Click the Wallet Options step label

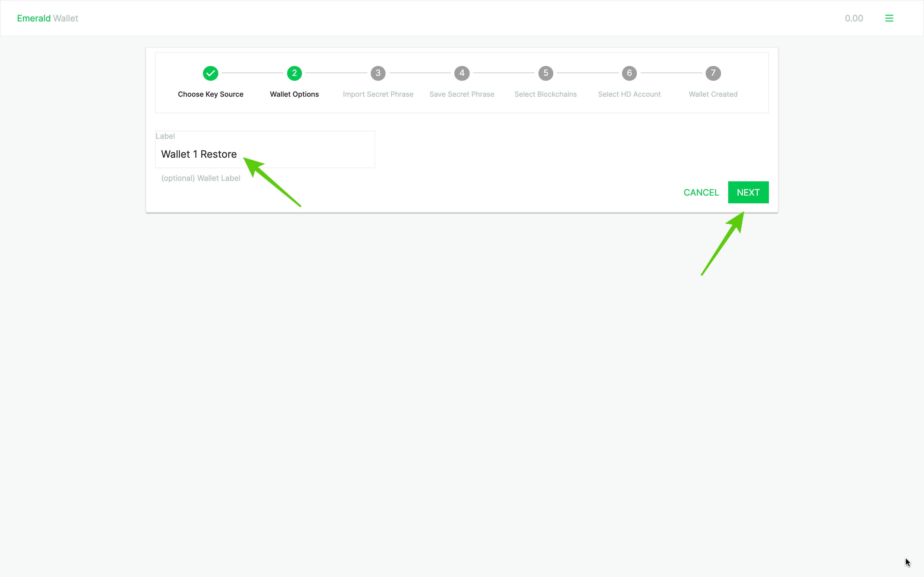click(x=294, y=94)
